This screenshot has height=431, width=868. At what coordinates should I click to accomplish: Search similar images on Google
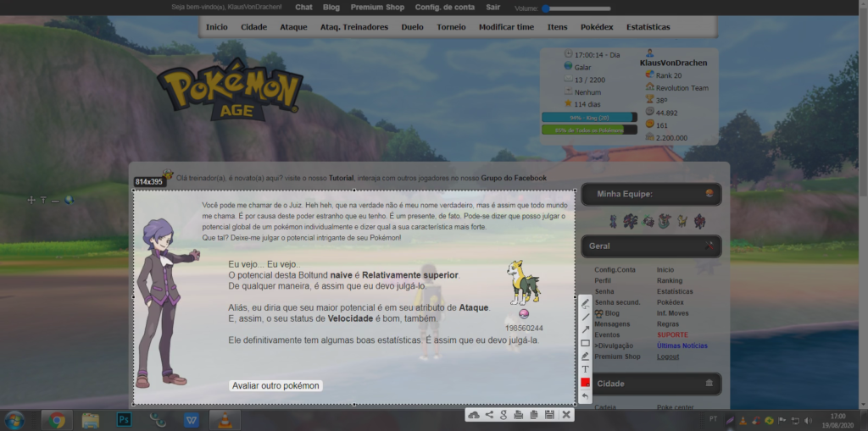[x=504, y=415]
